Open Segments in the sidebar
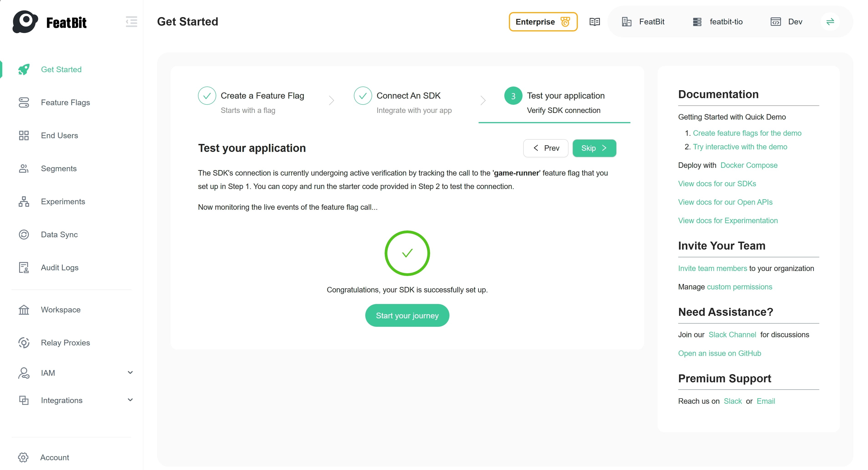The width and height of the screenshot is (868, 470). (59, 169)
